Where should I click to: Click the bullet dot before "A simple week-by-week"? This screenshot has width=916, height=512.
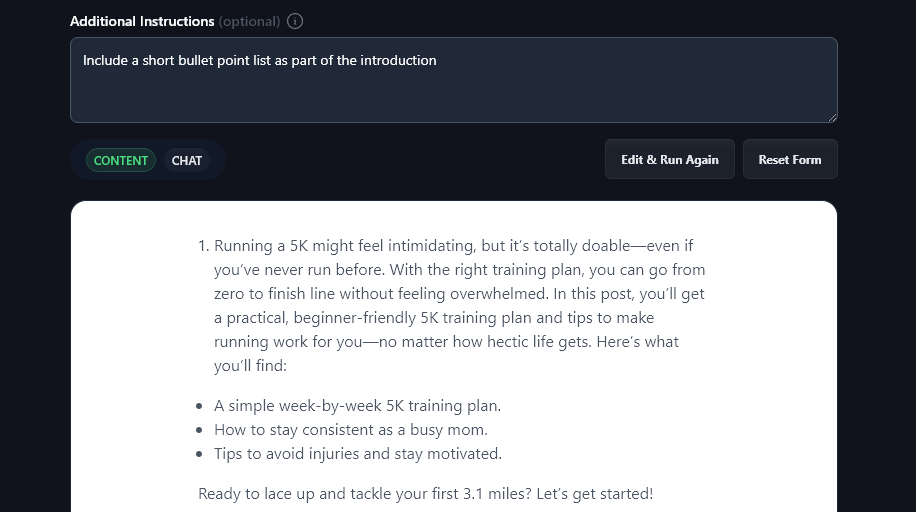click(201, 407)
